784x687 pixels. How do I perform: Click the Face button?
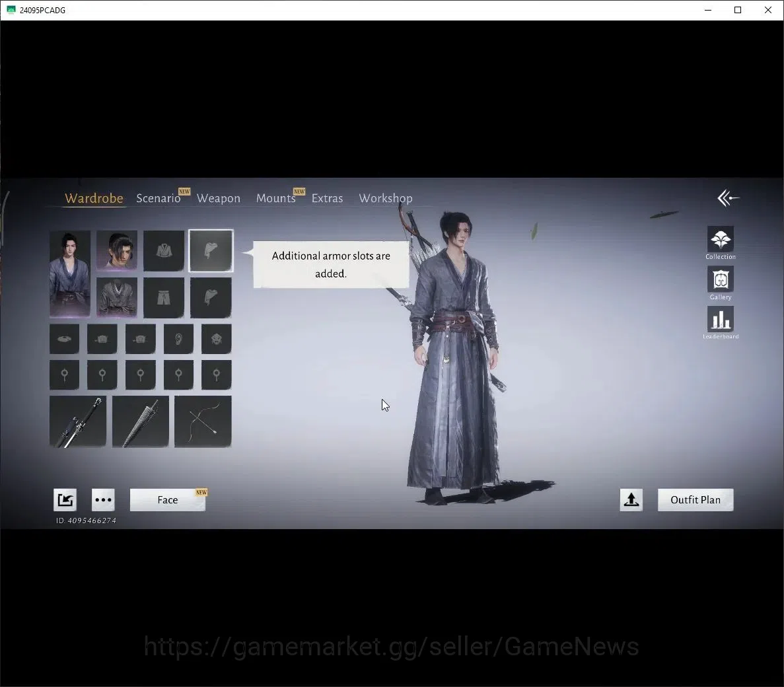coord(168,499)
